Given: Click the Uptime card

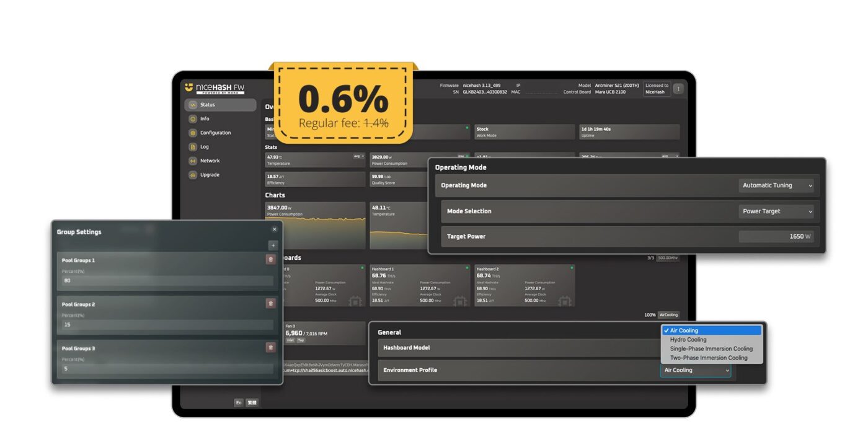Looking at the screenshot, I should tap(629, 132).
